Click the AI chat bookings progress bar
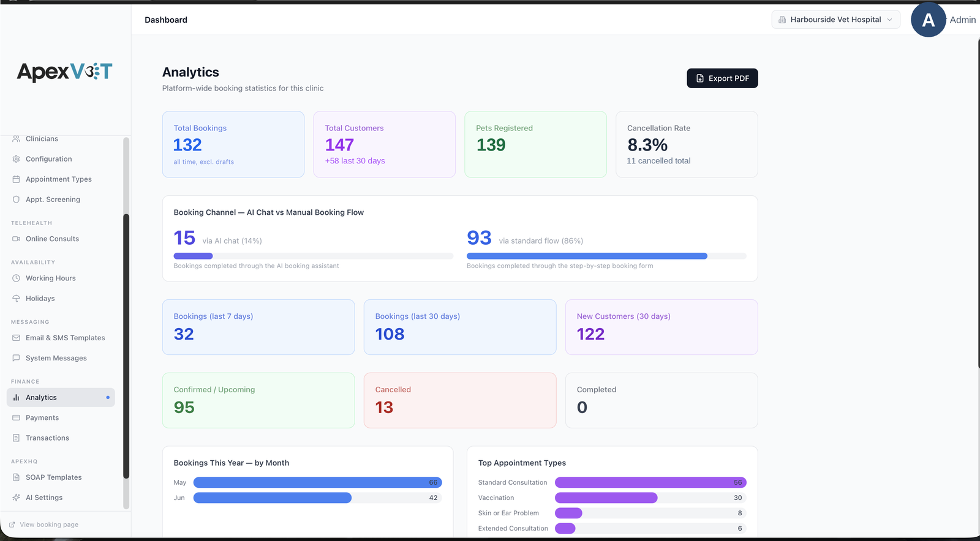This screenshot has width=980, height=541. (314, 256)
